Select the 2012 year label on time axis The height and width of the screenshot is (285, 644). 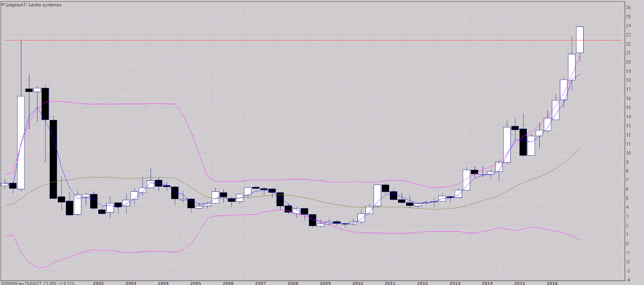point(423,283)
